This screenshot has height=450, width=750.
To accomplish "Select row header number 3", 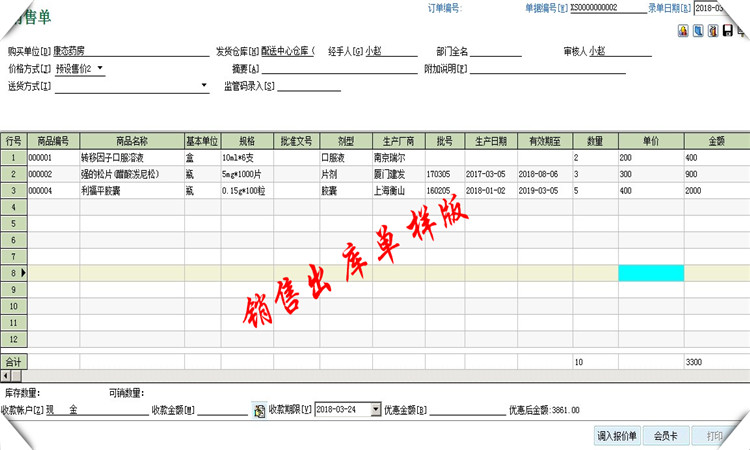I will click(x=14, y=190).
